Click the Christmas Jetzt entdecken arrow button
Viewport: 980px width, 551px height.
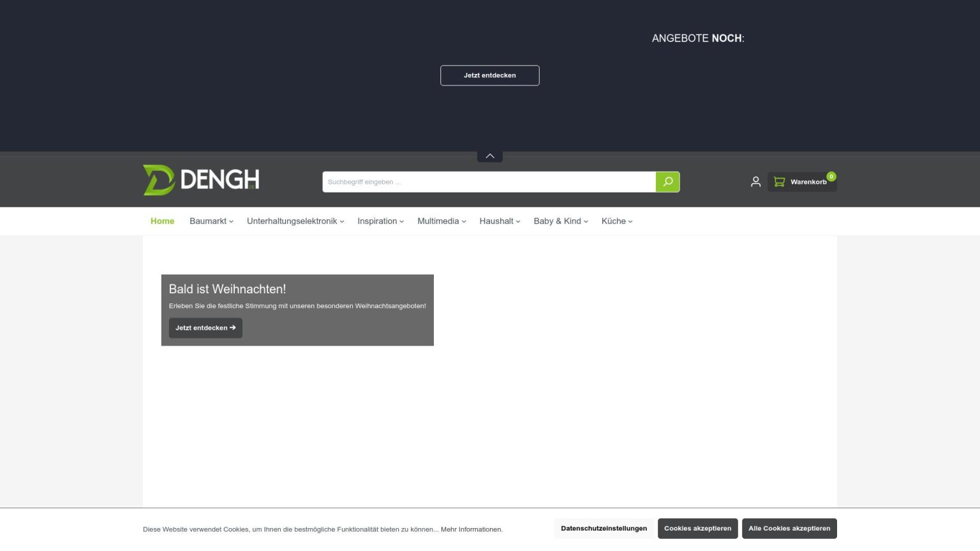click(205, 328)
